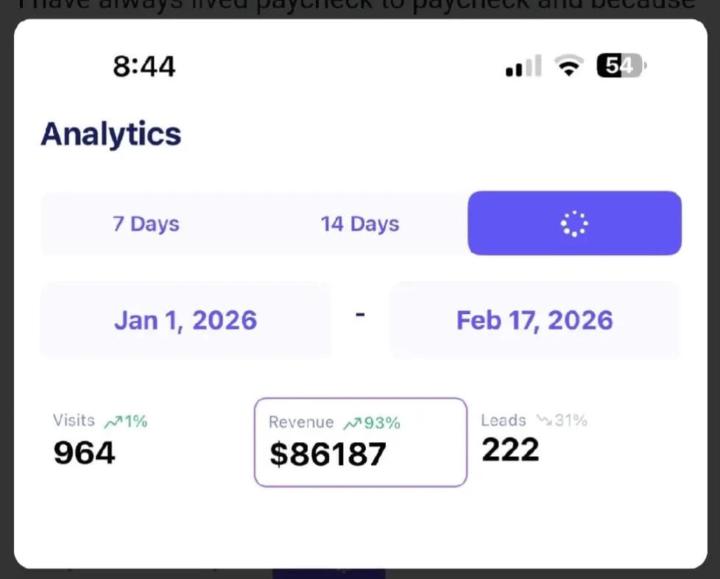Image resolution: width=720 pixels, height=579 pixels.
Task: Tap the cellular signal bars icon
Action: point(523,67)
